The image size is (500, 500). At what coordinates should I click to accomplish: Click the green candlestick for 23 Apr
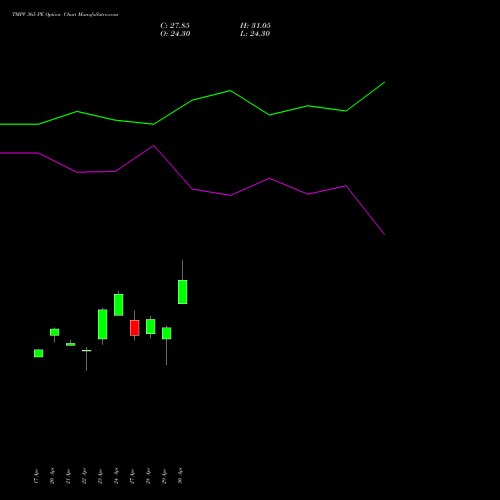click(103, 324)
